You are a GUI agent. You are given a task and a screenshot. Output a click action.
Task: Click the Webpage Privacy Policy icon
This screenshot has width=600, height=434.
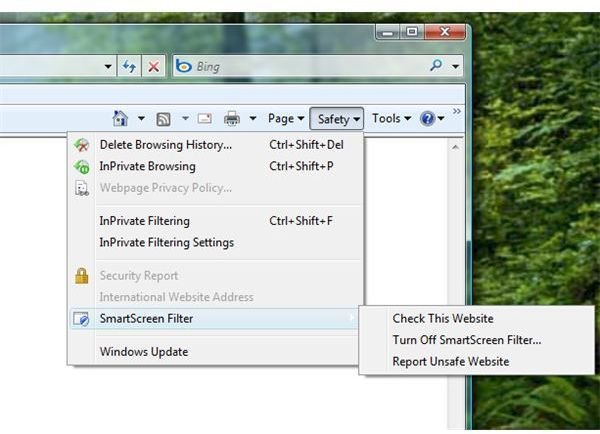pyautogui.click(x=82, y=188)
